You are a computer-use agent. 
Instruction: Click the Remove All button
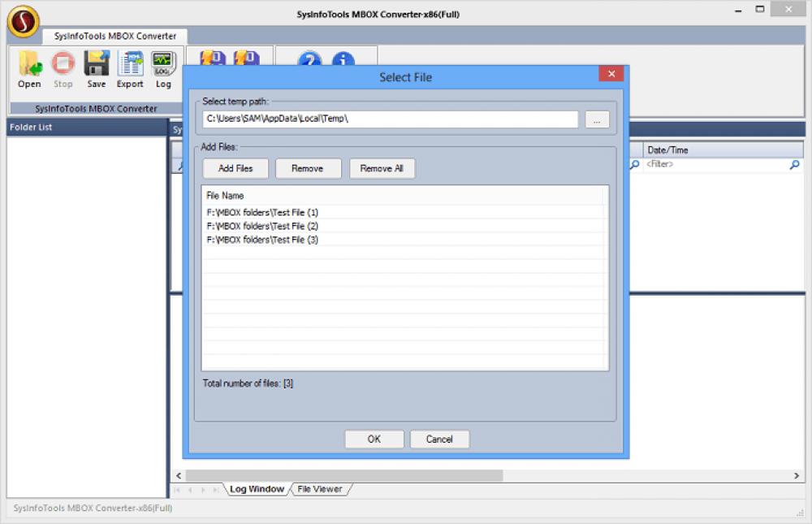382,168
